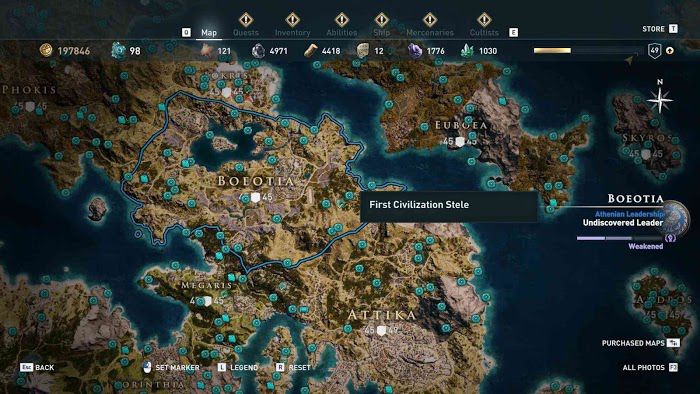Select the Megaris region label
This screenshot has height=394, width=700.
tap(206, 285)
